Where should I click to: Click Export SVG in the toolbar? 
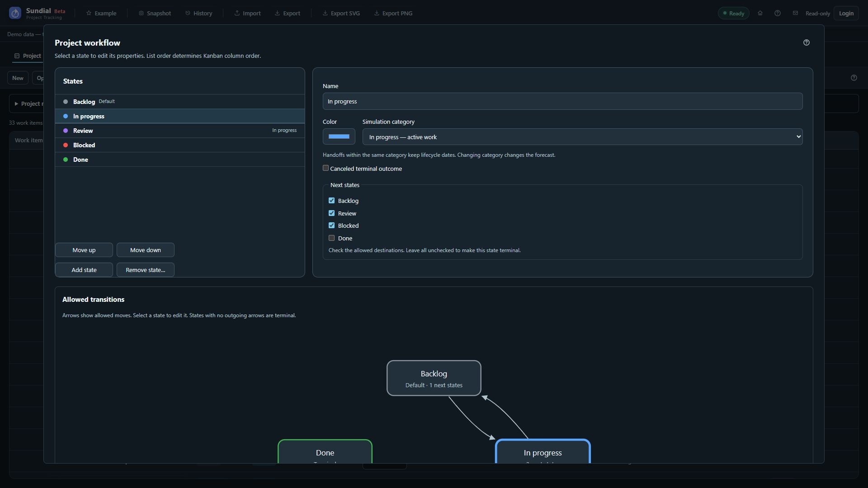coord(341,13)
